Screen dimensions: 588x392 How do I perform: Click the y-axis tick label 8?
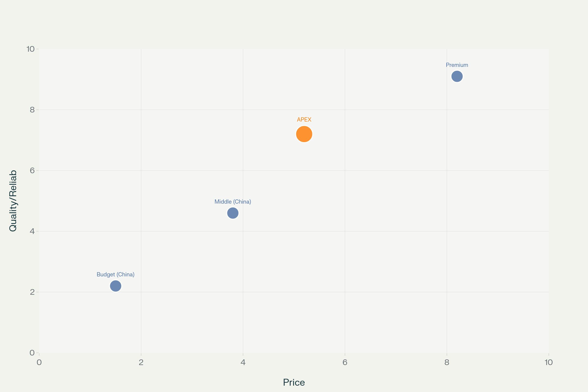[32, 110]
